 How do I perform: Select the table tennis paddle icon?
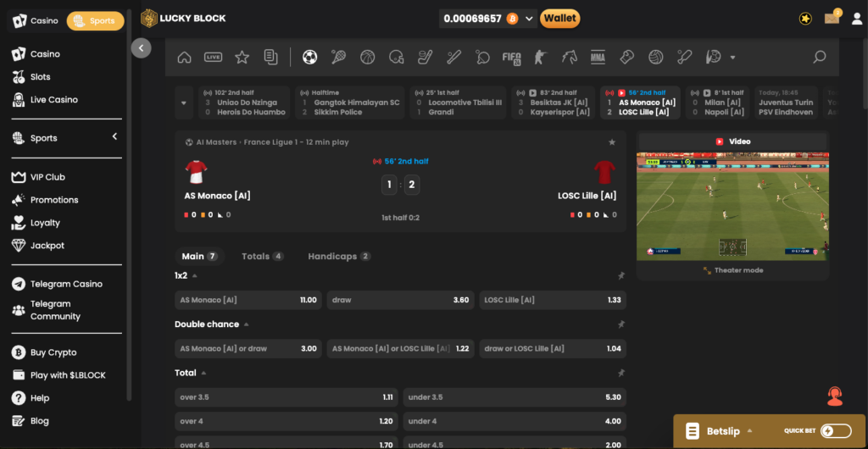[x=482, y=57]
